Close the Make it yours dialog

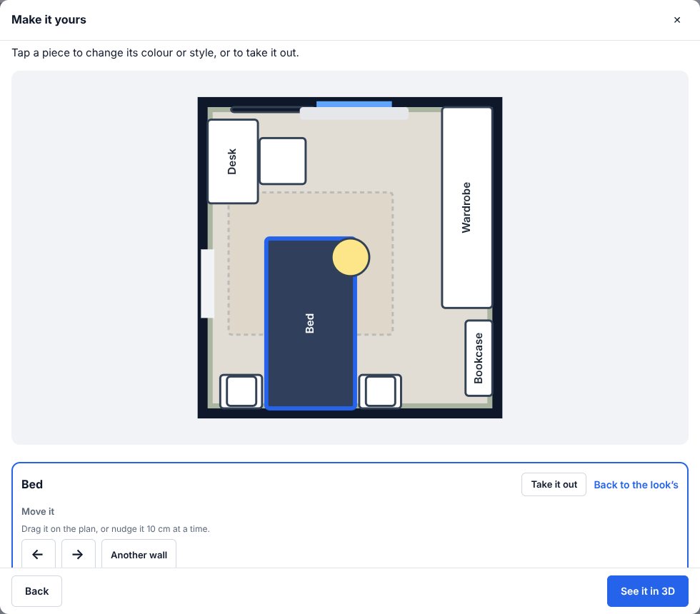[x=677, y=20]
